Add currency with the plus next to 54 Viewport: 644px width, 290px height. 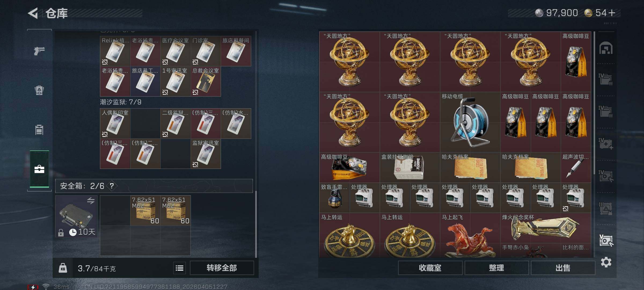[612, 13]
